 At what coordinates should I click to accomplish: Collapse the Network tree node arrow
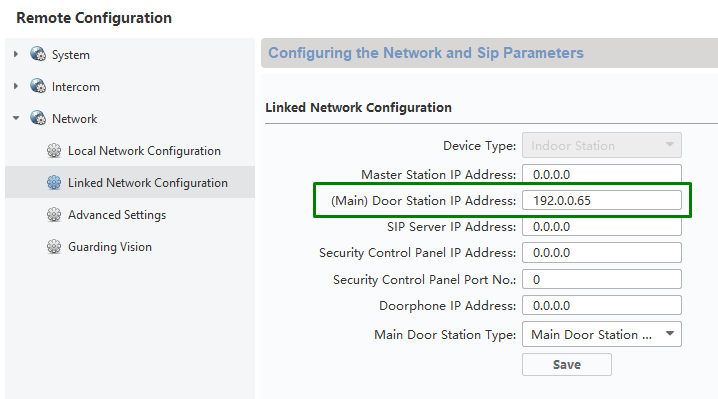(x=16, y=118)
